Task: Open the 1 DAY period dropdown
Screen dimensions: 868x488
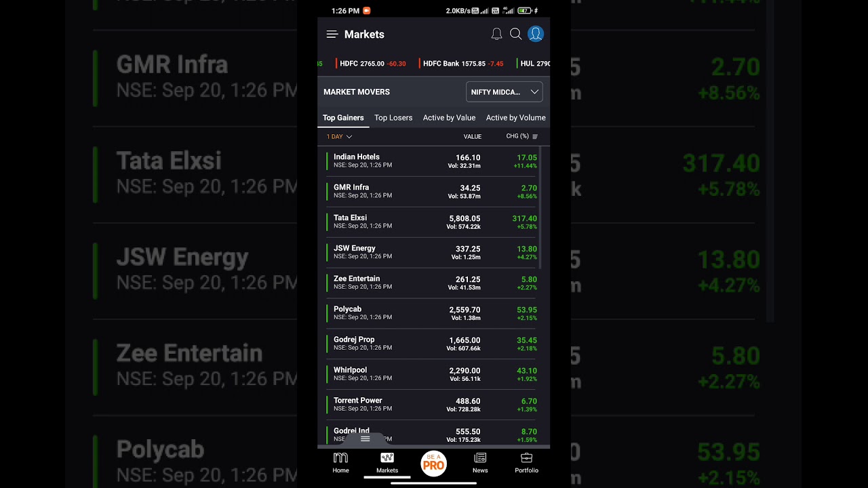Action: pos(339,136)
